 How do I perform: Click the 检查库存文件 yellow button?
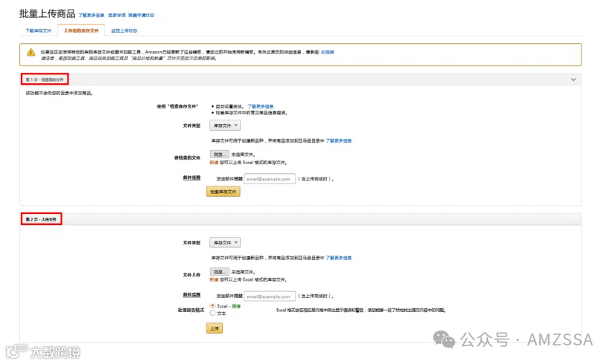pyautogui.click(x=224, y=192)
